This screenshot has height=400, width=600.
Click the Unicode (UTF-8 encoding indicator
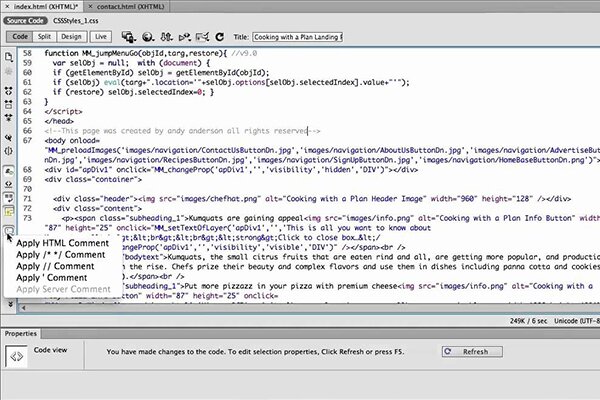tap(577, 321)
